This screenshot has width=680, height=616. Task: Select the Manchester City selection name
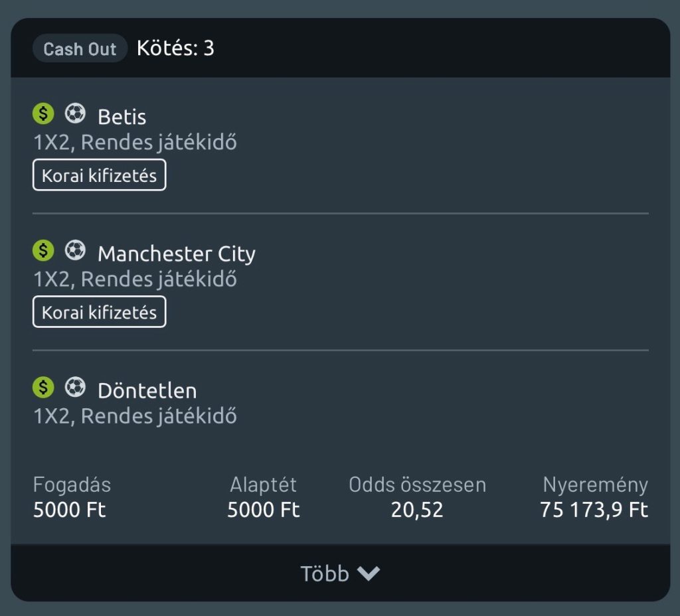[x=177, y=254]
